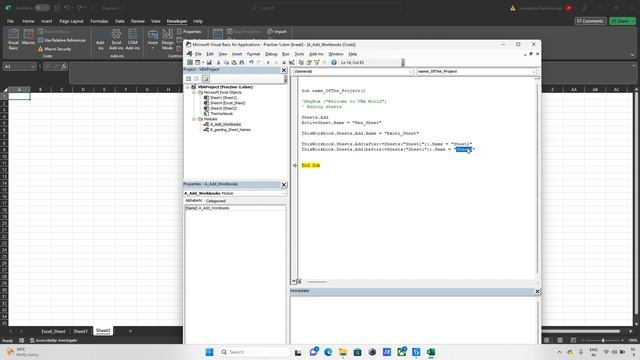Open Insert menu in VBA editor

tap(237, 54)
